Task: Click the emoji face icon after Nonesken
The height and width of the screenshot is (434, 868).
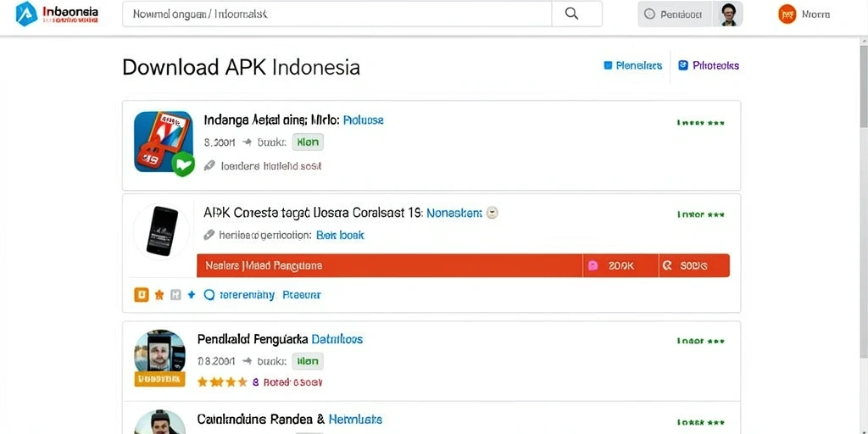Action: coord(492,213)
